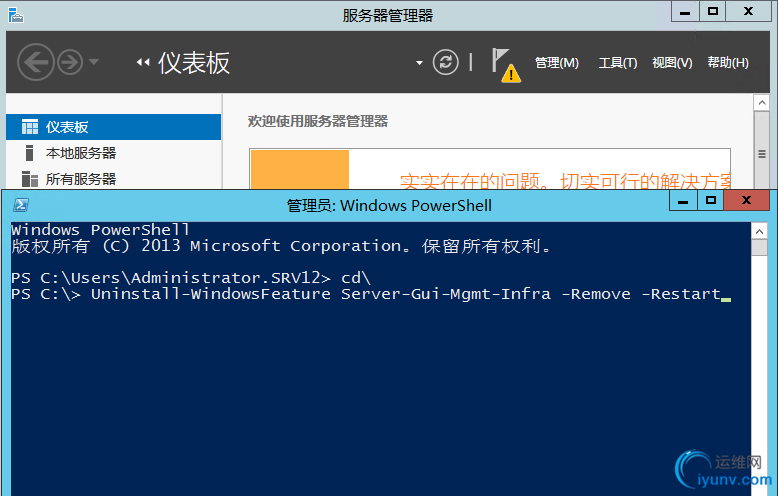The height and width of the screenshot is (496, 778).
Task: Click the orange quick start tile
Action: (299, 168)
